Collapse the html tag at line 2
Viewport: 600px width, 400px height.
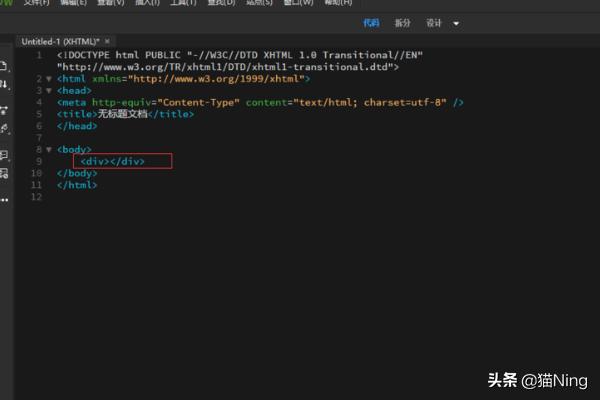pos(49,79)
